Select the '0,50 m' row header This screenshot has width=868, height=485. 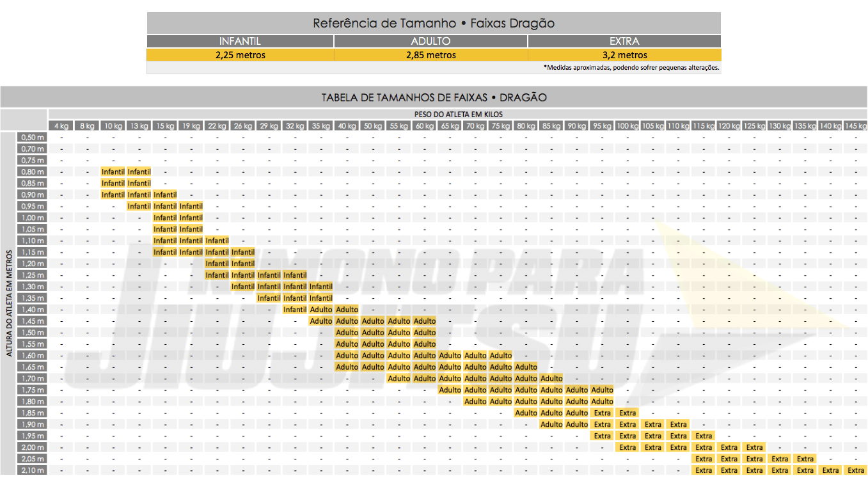[x=32, y=137]
